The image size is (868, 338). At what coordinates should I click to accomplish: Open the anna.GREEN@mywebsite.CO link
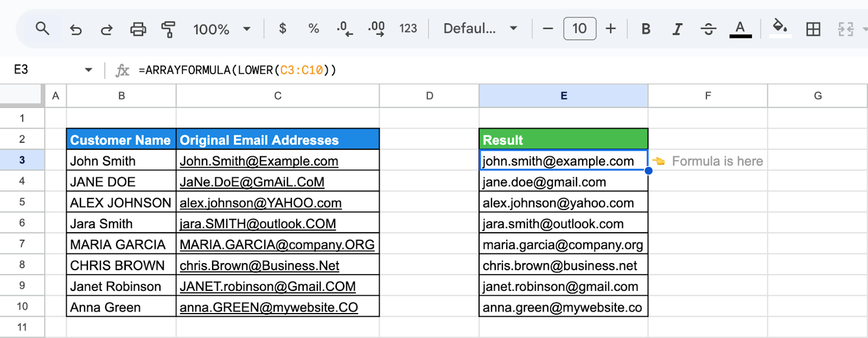coord(269,308)
